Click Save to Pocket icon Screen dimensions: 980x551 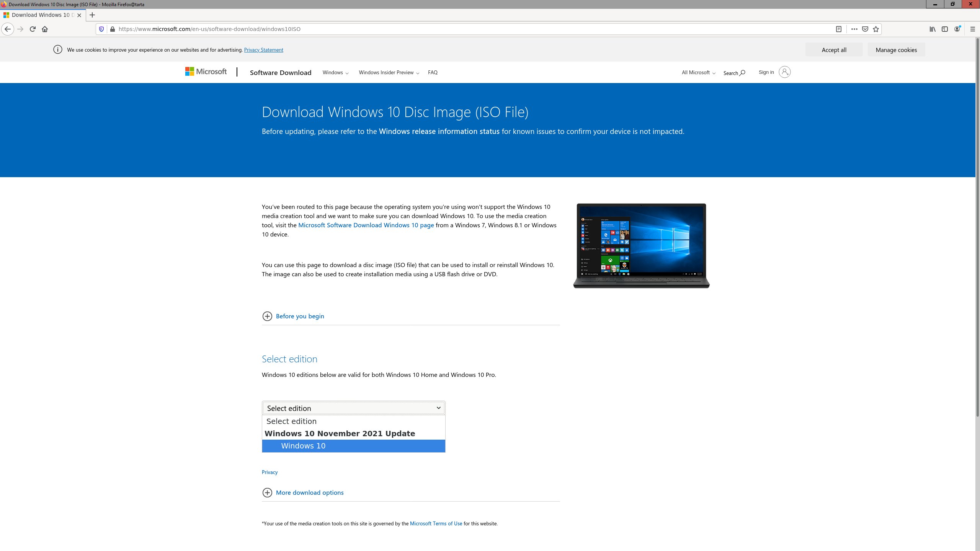(865, 29)
